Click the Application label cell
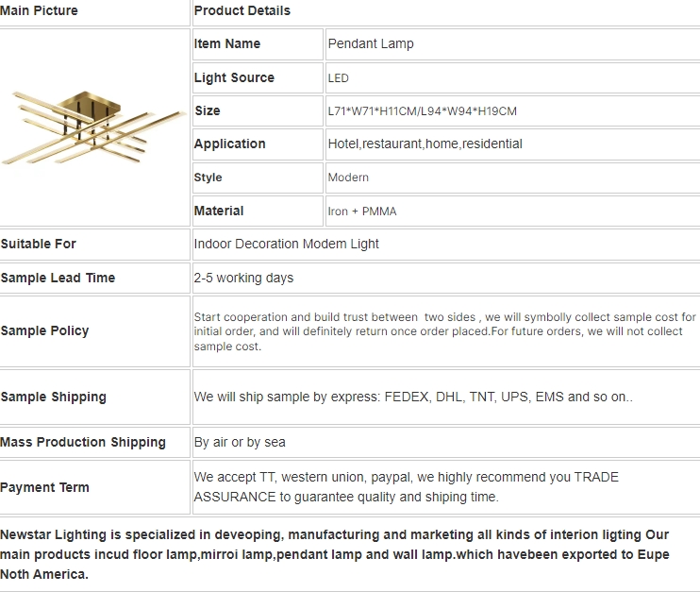700x592 pixels. pos(258,144)
